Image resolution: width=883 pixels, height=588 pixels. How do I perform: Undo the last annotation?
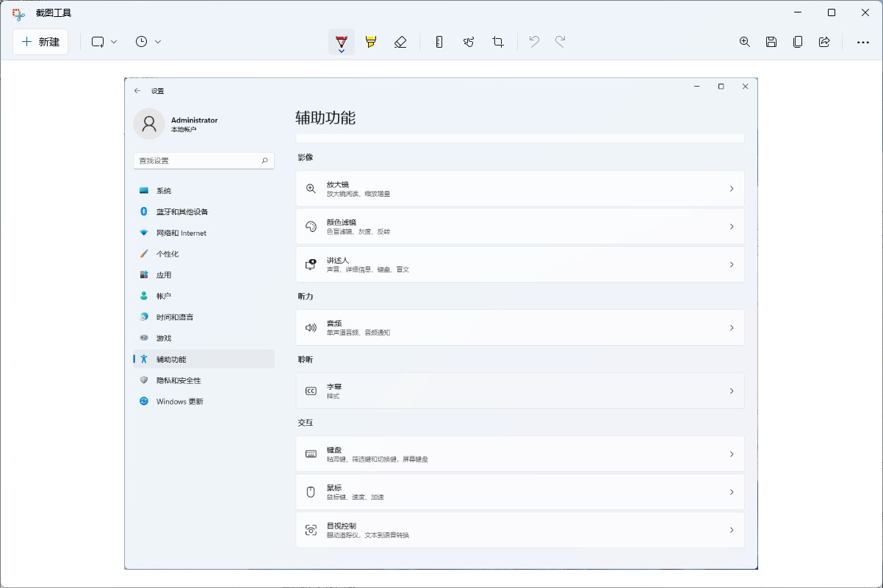tap(534, 42)
